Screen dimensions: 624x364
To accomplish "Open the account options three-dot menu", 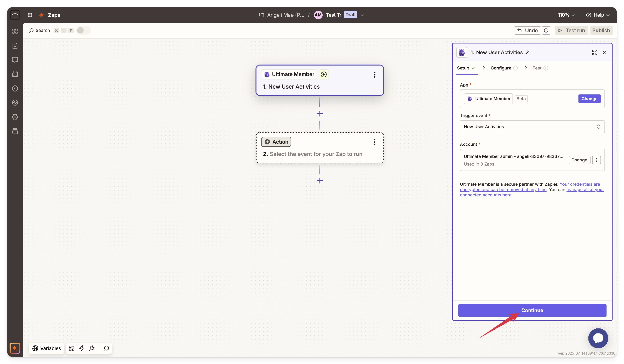I will [596, 160].
